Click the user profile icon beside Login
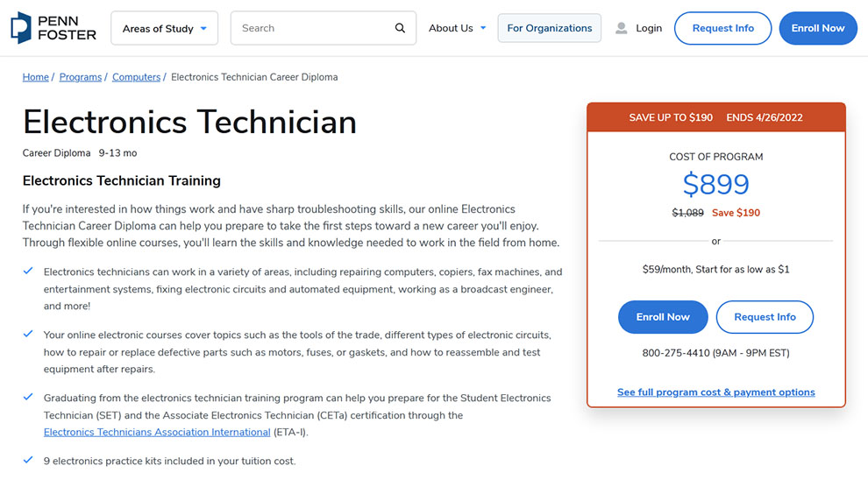Viewport: 868px width, 494px height. point(621,28)
